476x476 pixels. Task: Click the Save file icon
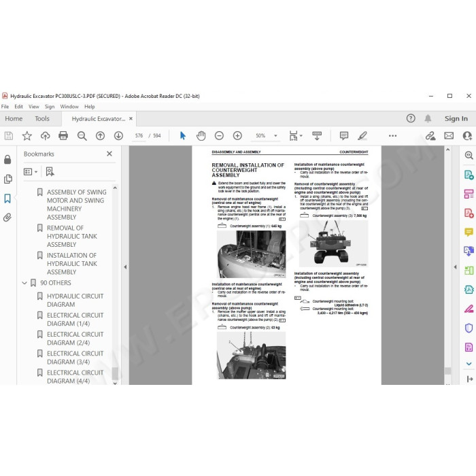[9, 136]
